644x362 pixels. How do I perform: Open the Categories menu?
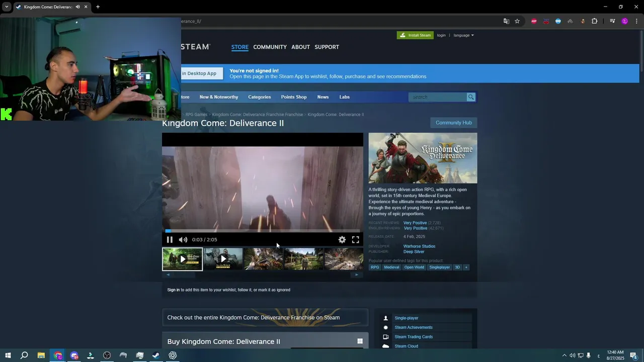260,97
